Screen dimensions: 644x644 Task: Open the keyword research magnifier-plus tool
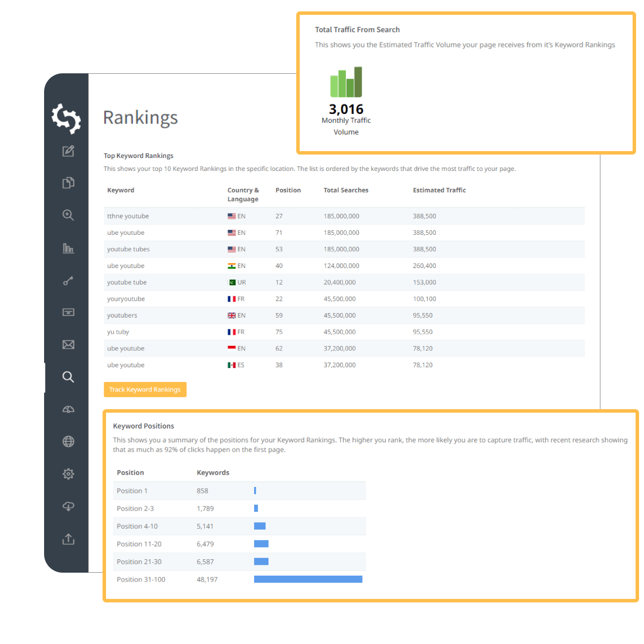[x=68, y=215]
